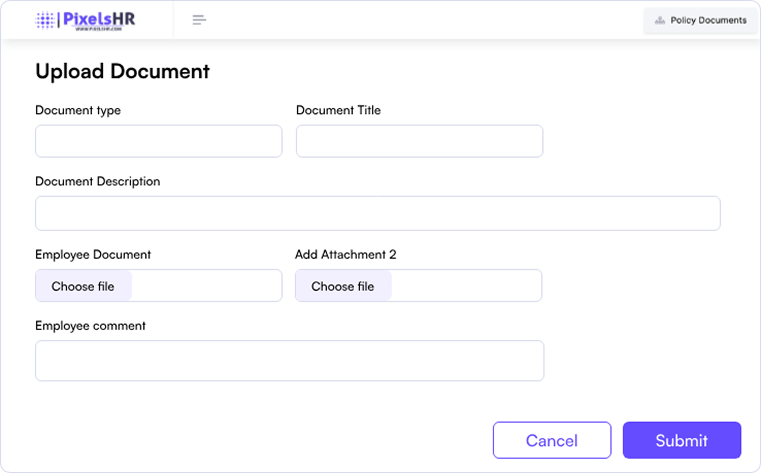The width and height of the screenshot is (761, 473).
Task: Submit the upload document form
Action: tap(681, 440)
